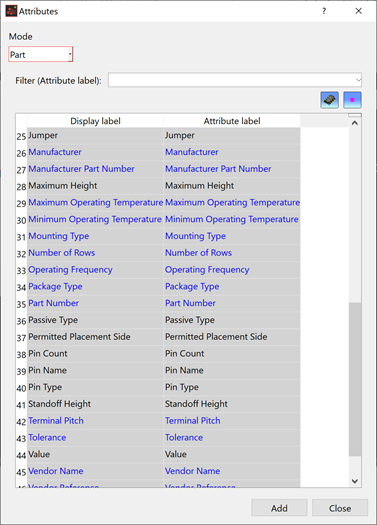Select Pin Count display label
Viewport: 377px width, 525px height.
(x=95, y=354)
